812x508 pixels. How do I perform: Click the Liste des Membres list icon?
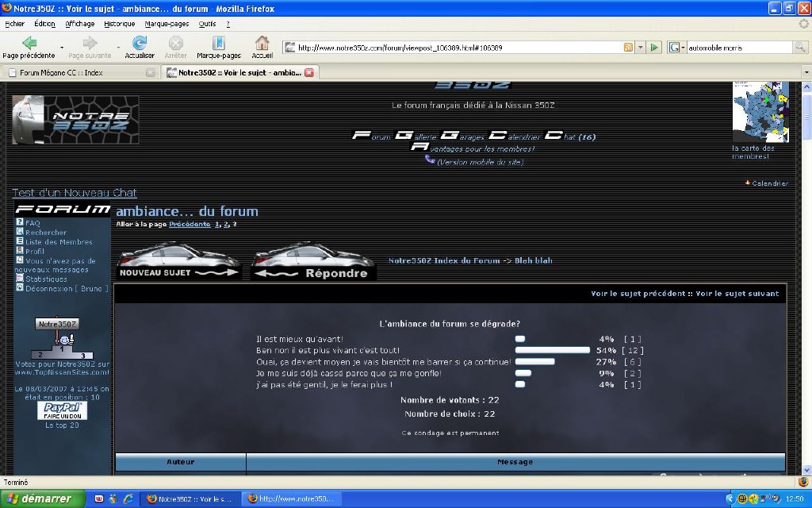pyautogui.click(x=20, y=241)
